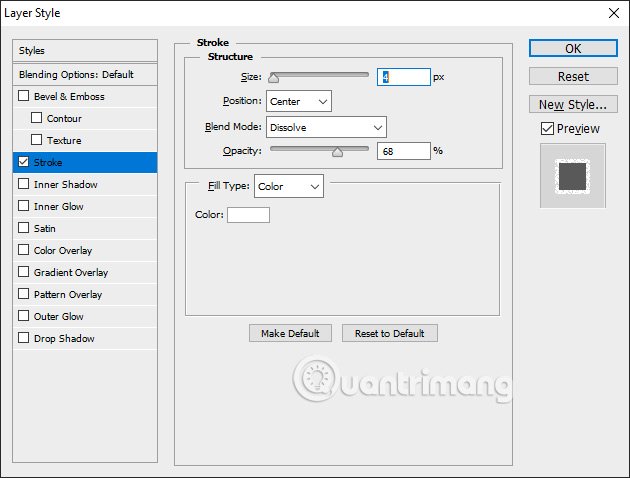
Task: Click the stroke Color swatch
Action: point(248,214)
